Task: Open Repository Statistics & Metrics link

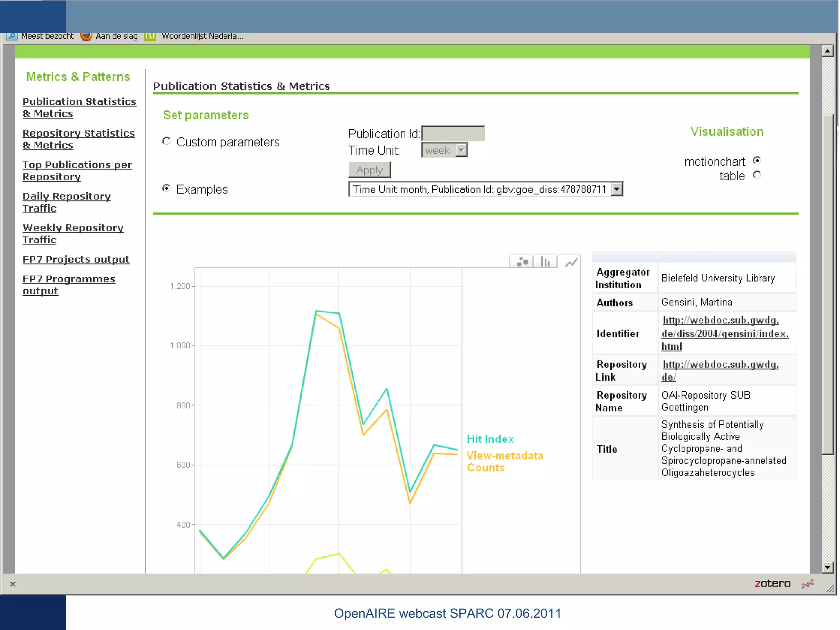Action: point(78,139)
